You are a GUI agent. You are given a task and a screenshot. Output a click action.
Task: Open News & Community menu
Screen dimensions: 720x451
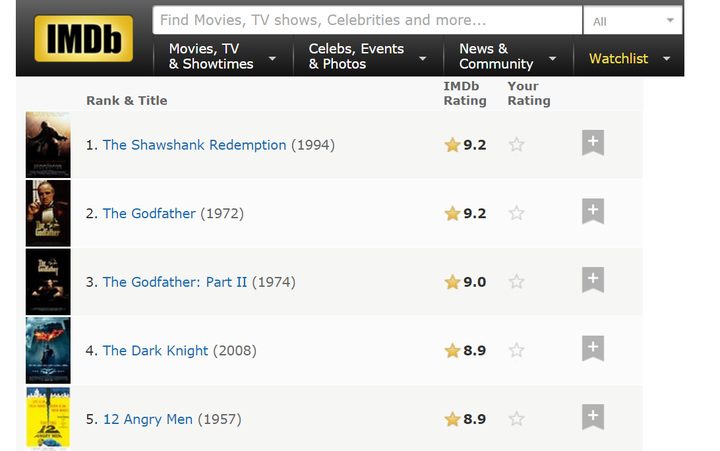pos(508,56)
